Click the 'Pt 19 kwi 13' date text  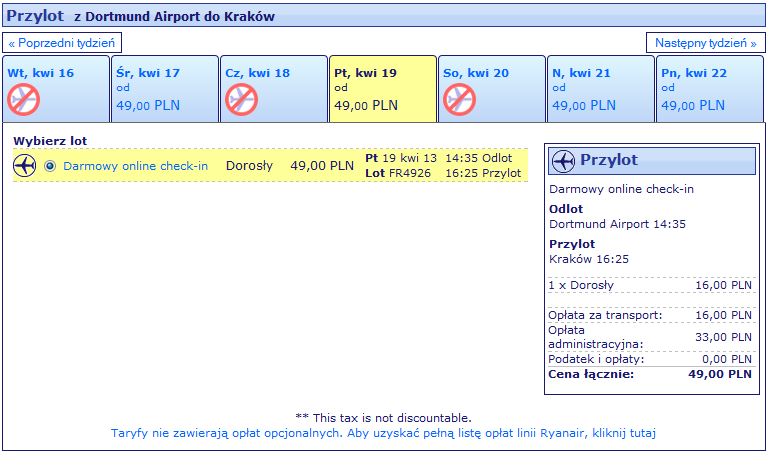pos(401,158)
